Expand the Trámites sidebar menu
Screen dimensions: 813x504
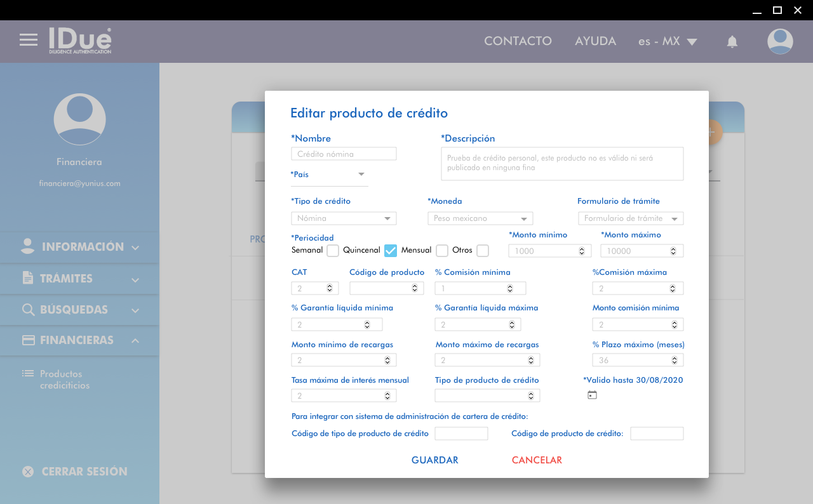click(79, 279)
